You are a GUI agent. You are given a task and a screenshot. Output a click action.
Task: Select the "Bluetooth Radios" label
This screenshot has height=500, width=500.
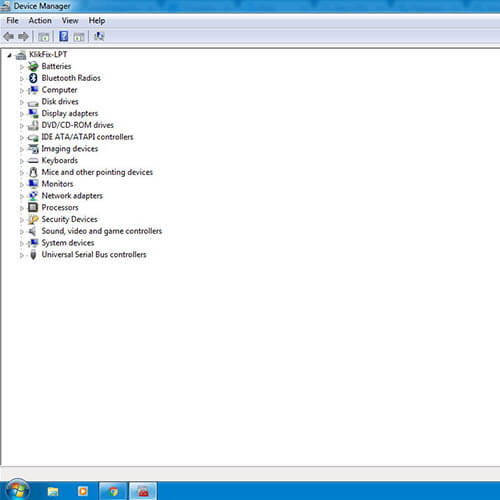click(x=71, y=78)
